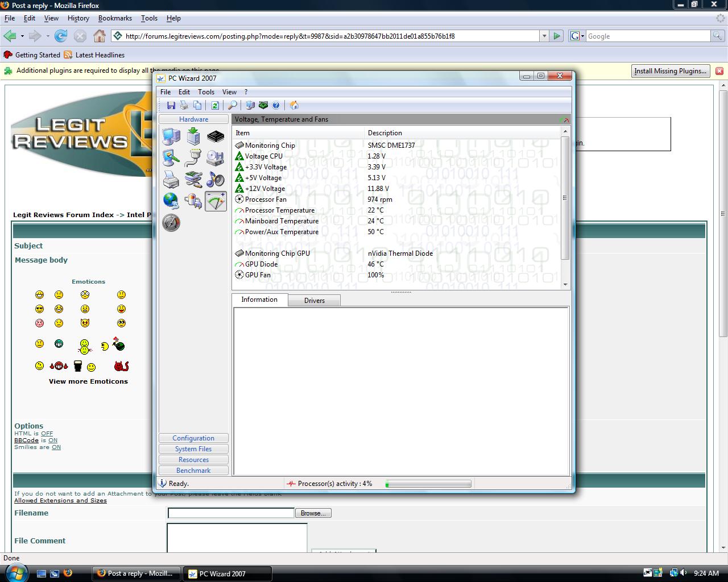Switch to the Drivers tab
728x582 pixels.
coord(314,301)
